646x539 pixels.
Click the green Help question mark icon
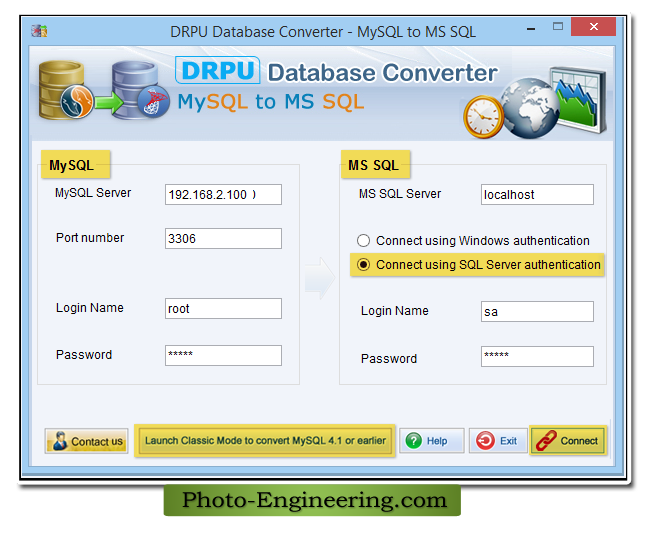click(413, 441)
